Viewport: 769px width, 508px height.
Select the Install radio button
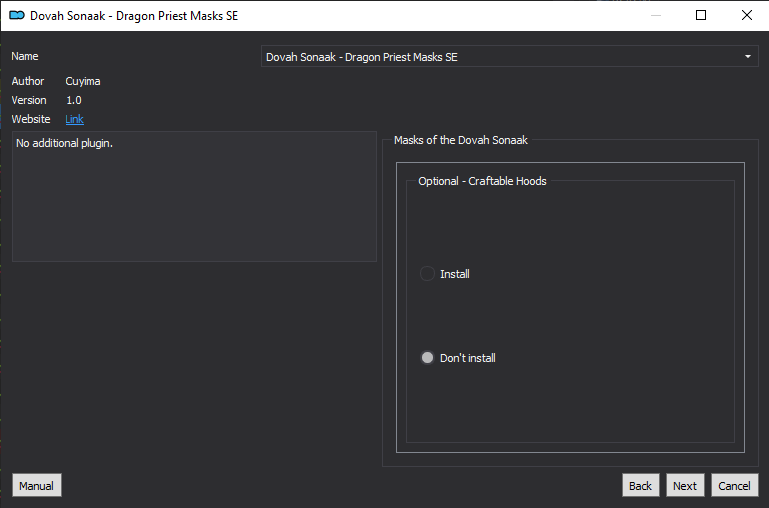[427, 274]
